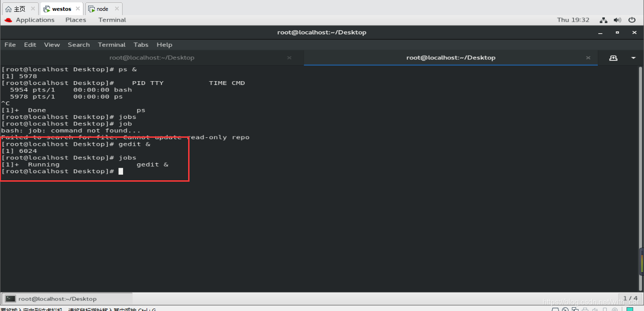
Task: Click the network status icon
Action: 603,20
